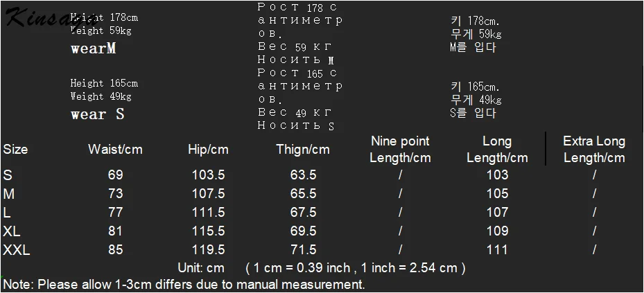The height and width of the screenshot is (293, 644).
Task: Click the manual measurement note
Action: (x=184, y=284)
